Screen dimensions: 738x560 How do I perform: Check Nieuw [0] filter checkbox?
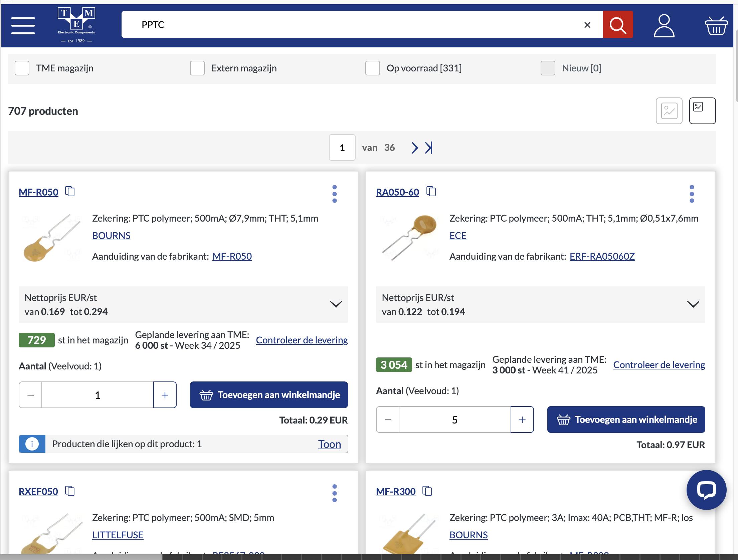point(548,68)
